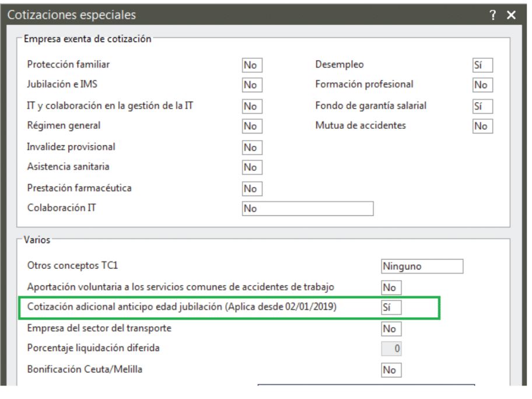The image size is (532, 399).
Task: Select the Régimen general value box
Action: (x=252, y=126)
